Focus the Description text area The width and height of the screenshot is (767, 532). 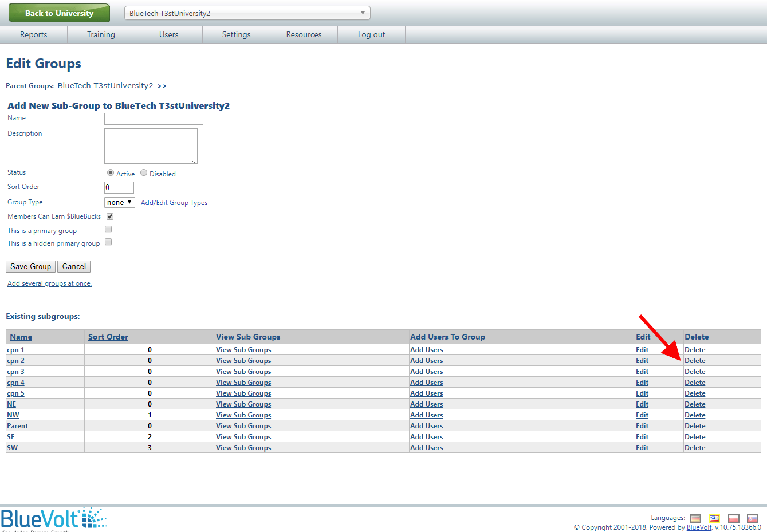[x=151, y=146]
